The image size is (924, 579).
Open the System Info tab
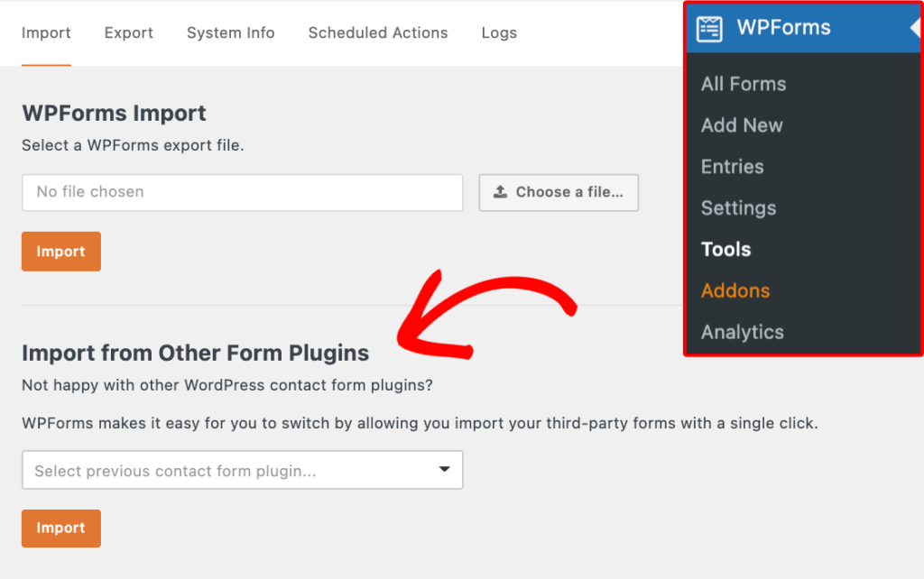pyautogui.click(x=230, y=32)
